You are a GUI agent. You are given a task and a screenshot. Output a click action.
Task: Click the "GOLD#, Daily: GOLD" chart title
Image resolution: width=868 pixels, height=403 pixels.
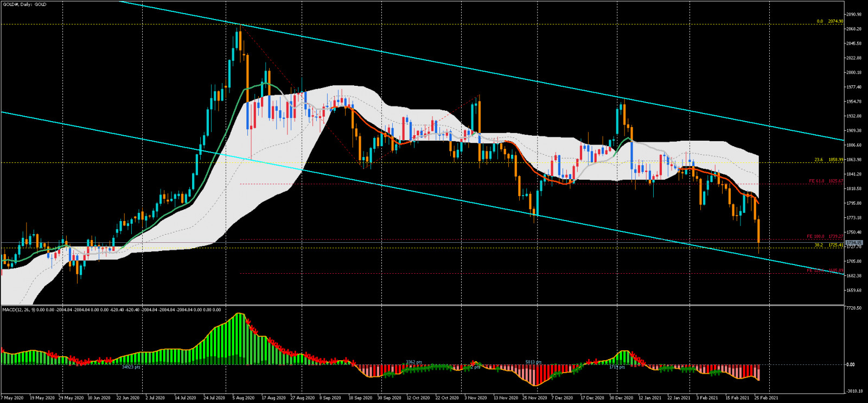24,4
